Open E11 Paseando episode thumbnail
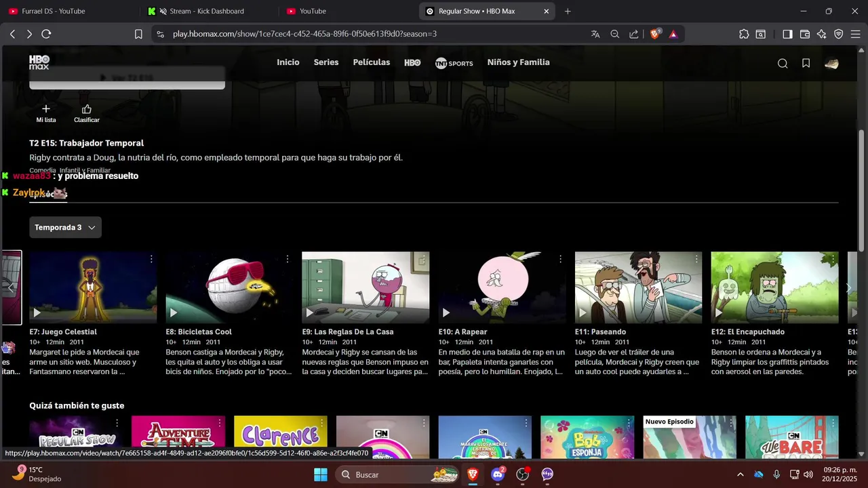The height and width of the screenshot is (488, 868). (x=639, y=287)
